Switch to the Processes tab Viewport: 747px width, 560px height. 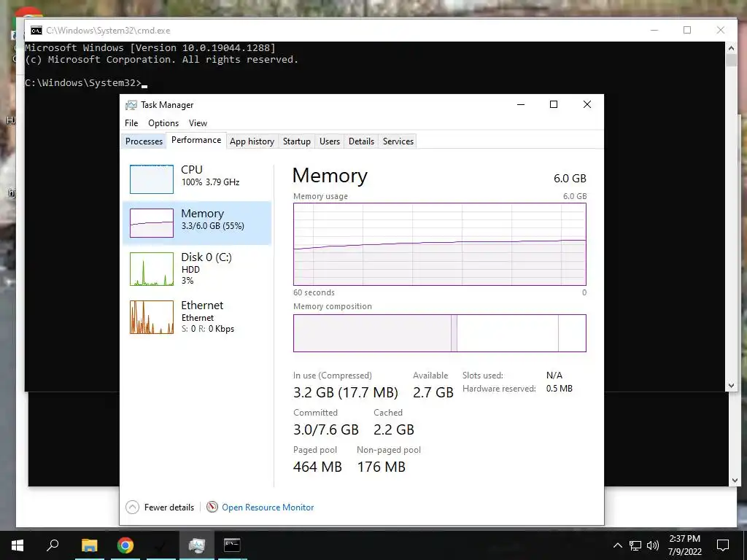click(x=144, y=141)
